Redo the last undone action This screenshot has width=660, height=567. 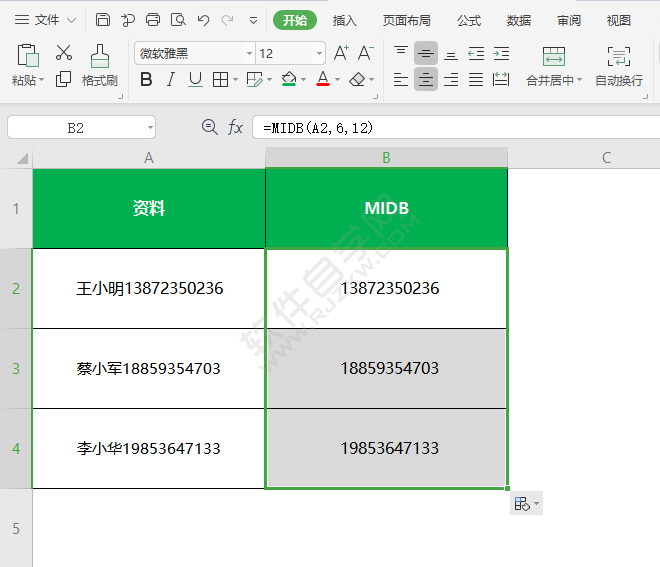[228, 20]
